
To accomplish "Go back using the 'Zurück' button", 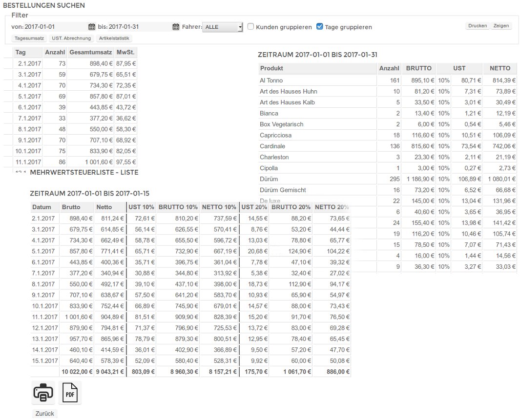I will 44,413.
